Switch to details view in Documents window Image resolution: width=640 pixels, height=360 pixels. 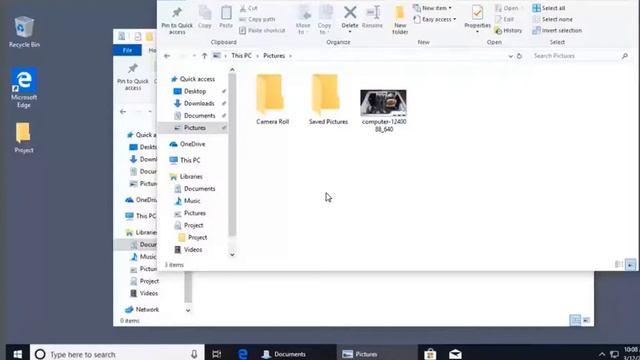575,320
